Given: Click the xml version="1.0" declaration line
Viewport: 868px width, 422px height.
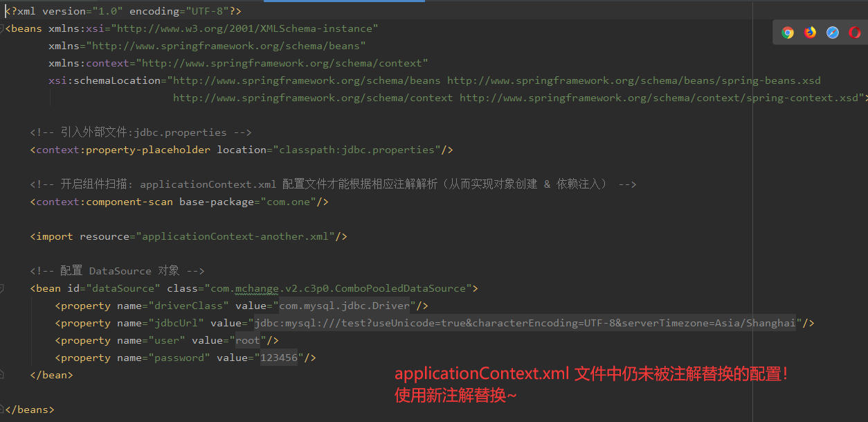Looking at the screenshot, I should [124, 11].
